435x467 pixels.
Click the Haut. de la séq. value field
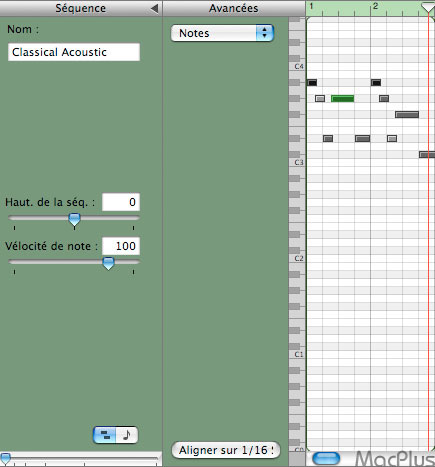[x=121, y=202]
